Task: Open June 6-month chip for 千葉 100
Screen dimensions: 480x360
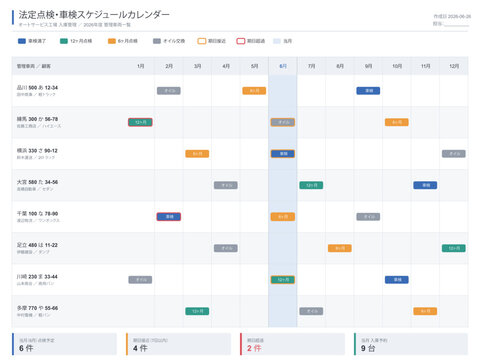Action: coord(283,217)
